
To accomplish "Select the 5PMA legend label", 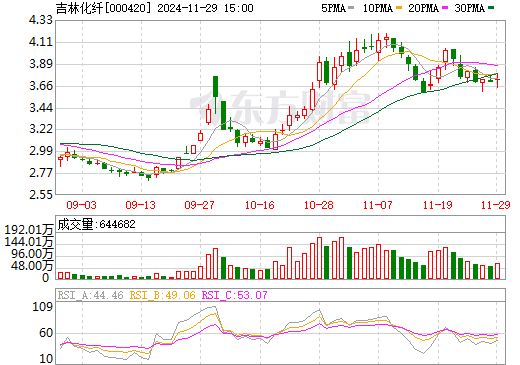I will (x=333, y=8).
